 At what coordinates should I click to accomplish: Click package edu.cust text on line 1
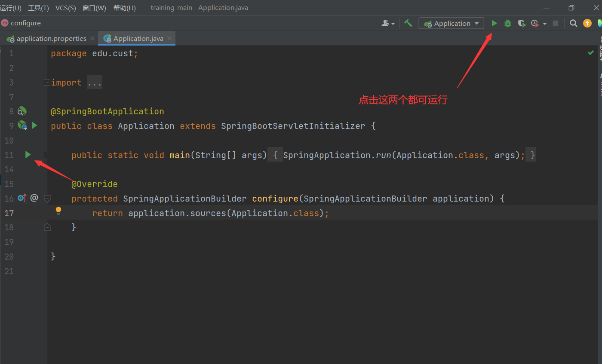(x=94, y=54)
